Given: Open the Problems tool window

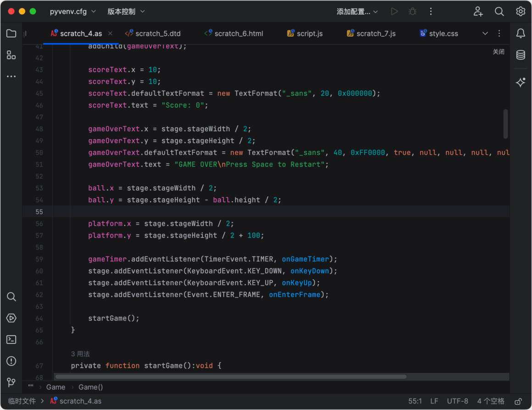Looking at the screenshot, I should point(11,361).
